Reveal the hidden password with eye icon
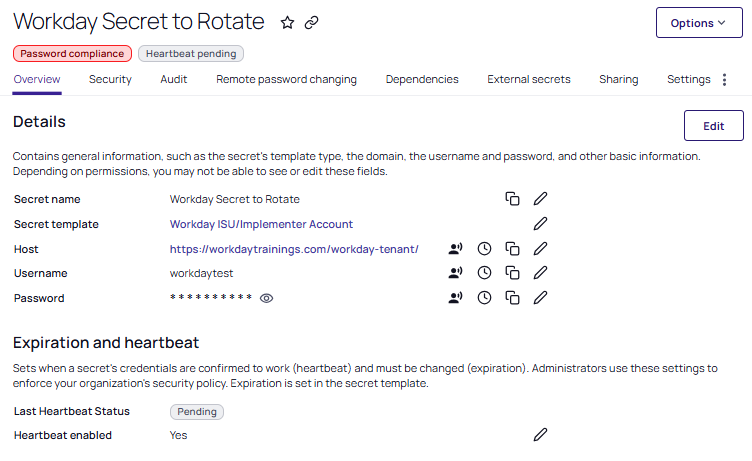 click(x=266, y=298)
